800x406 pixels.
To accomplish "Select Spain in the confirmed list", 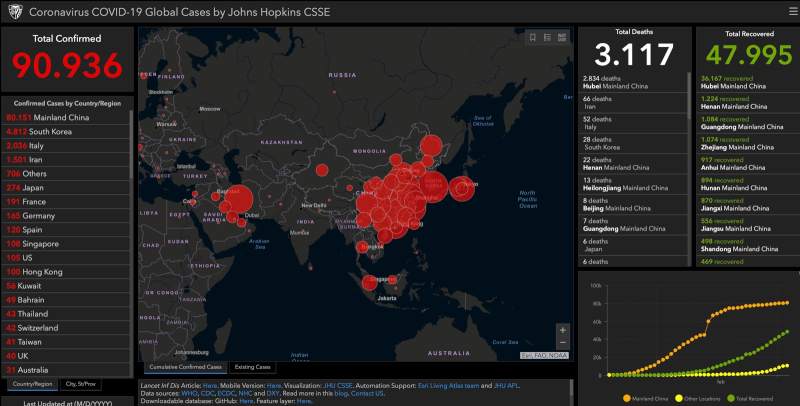I will (x=66, y=230).
